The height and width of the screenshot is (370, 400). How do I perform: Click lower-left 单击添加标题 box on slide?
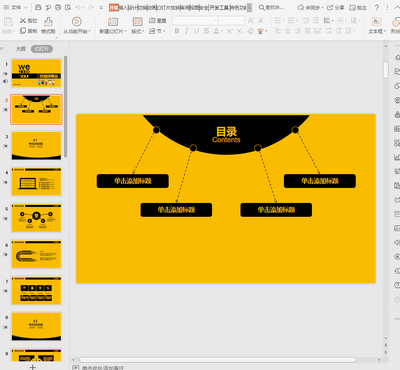tap(176, 210)
